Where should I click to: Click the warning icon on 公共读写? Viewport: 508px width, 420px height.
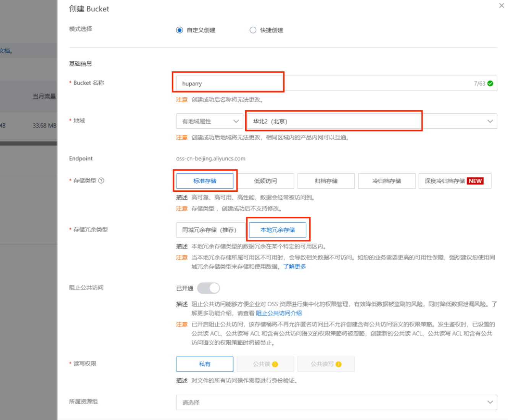click(x=338, y=364)
